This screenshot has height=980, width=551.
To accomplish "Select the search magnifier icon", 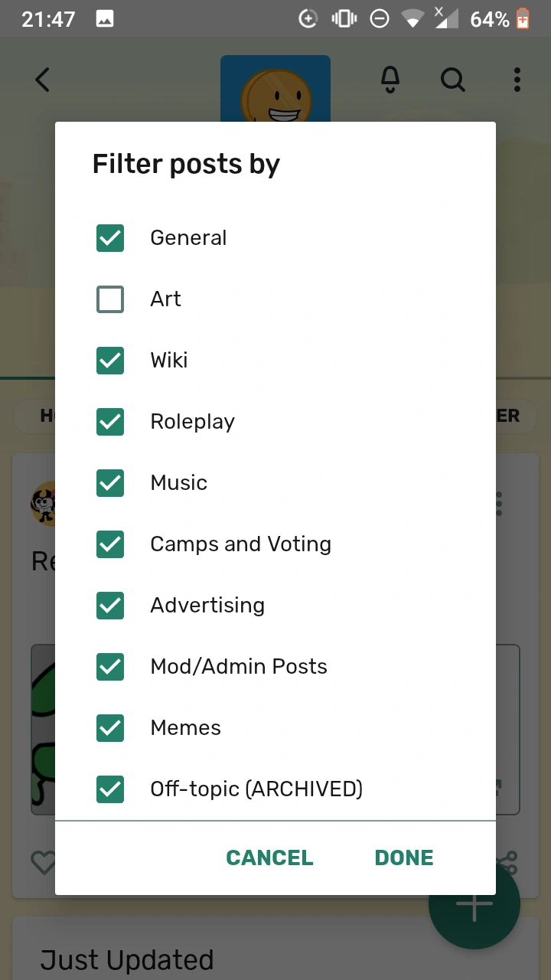I will [452, 79].
